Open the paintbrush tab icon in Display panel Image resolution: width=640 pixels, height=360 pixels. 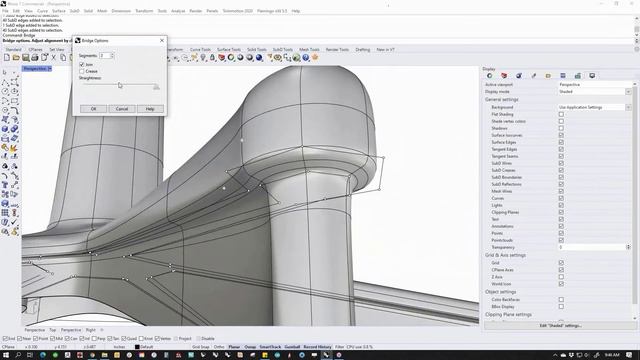(533, 76)
